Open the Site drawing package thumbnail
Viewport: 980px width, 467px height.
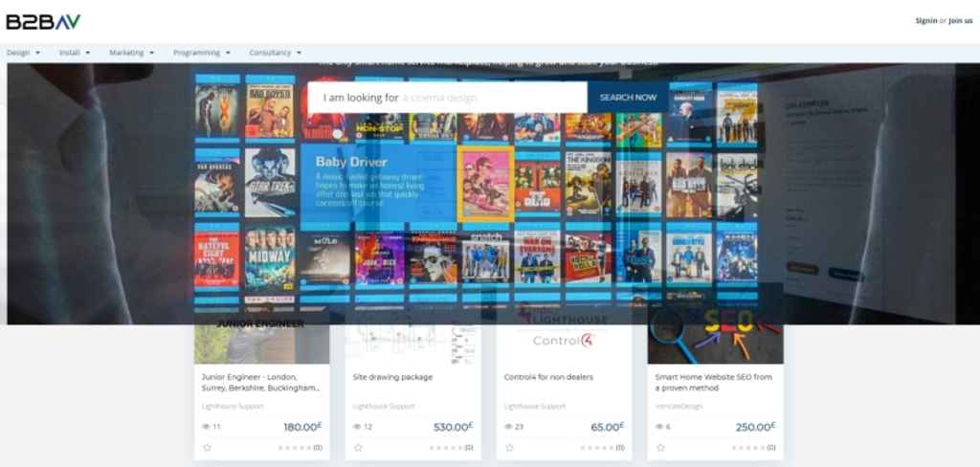(413, 338)
